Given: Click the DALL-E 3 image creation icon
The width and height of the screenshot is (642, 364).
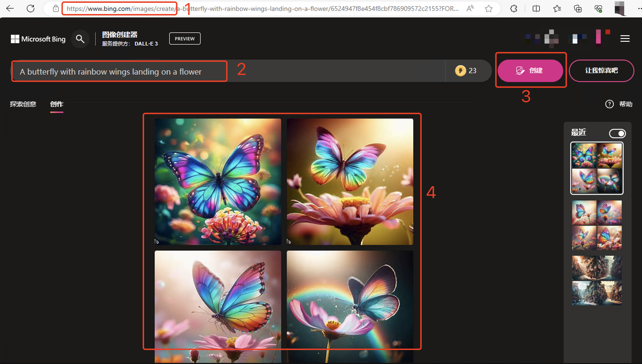Looking at the screenshot, I should (x=519, y=71).
